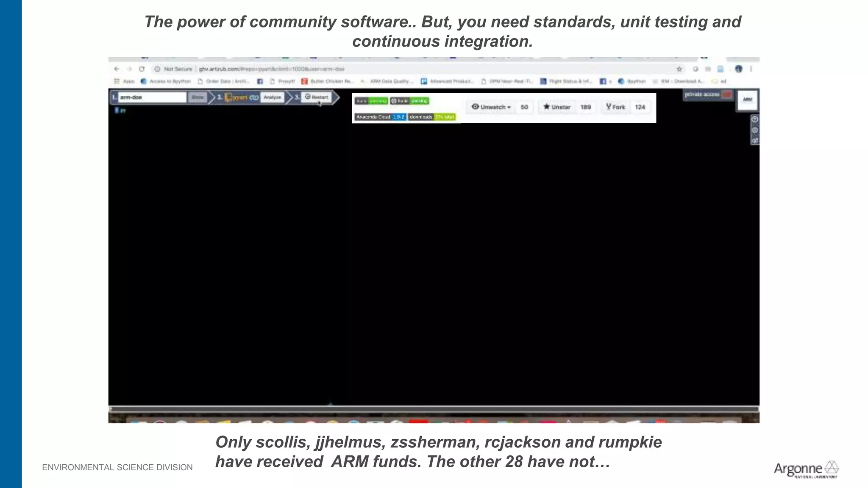Open the Ipython bookmark near the right
Image resolution: width=868 pixels, height=488 pixels.
point(632,81)
